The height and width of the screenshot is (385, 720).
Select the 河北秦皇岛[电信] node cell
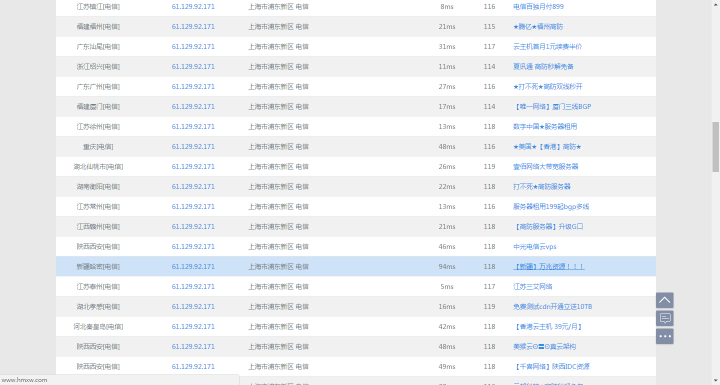(98, 327)
